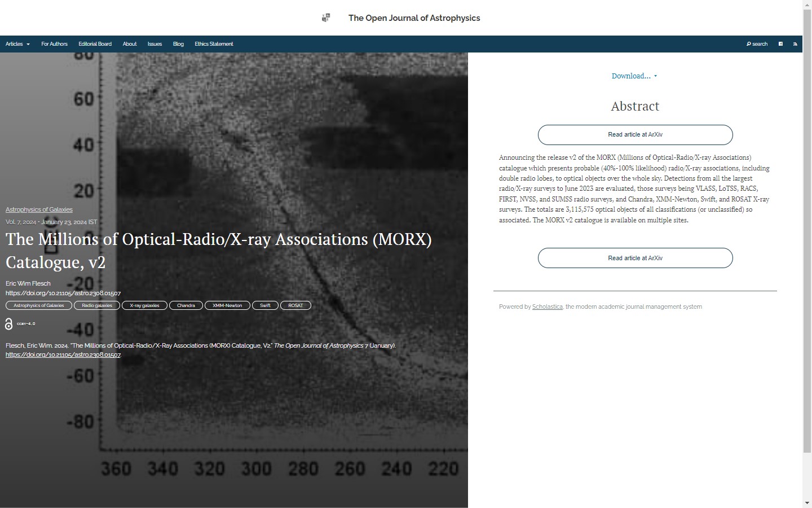Expand the Articles dropdown menu
This screenshot has height=508, width=812.
click(17, 44)
